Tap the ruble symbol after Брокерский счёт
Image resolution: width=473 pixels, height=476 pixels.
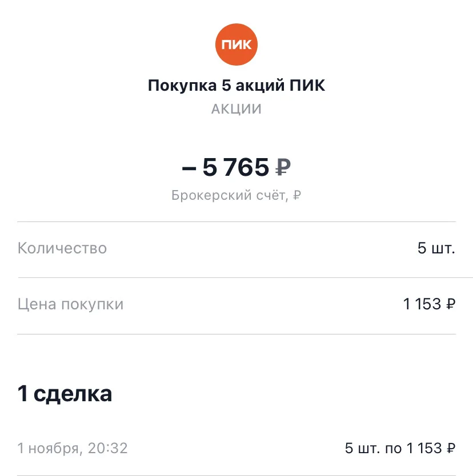297,195
